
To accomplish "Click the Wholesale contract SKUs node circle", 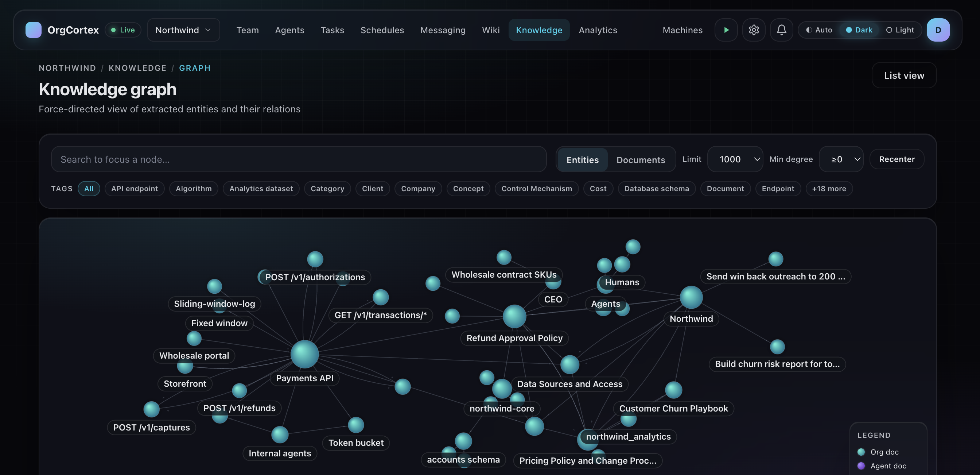I will pyautogui.click(x=504, y=257).
